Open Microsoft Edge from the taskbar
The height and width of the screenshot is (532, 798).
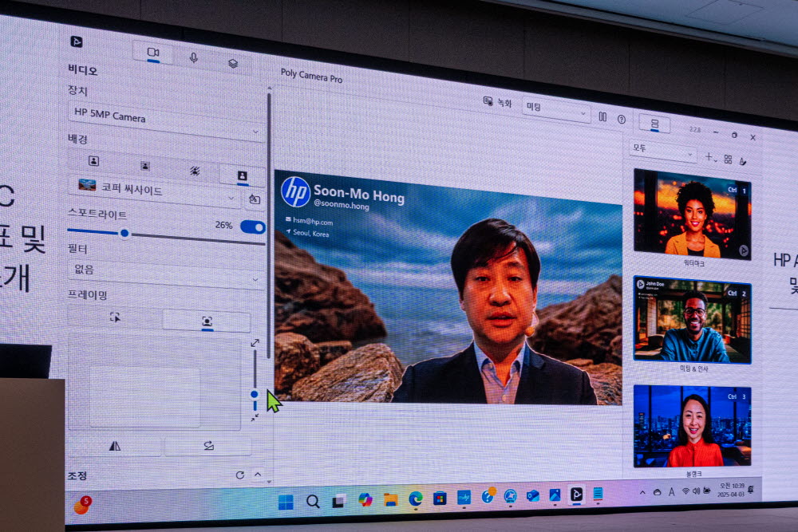click(416, 499)
